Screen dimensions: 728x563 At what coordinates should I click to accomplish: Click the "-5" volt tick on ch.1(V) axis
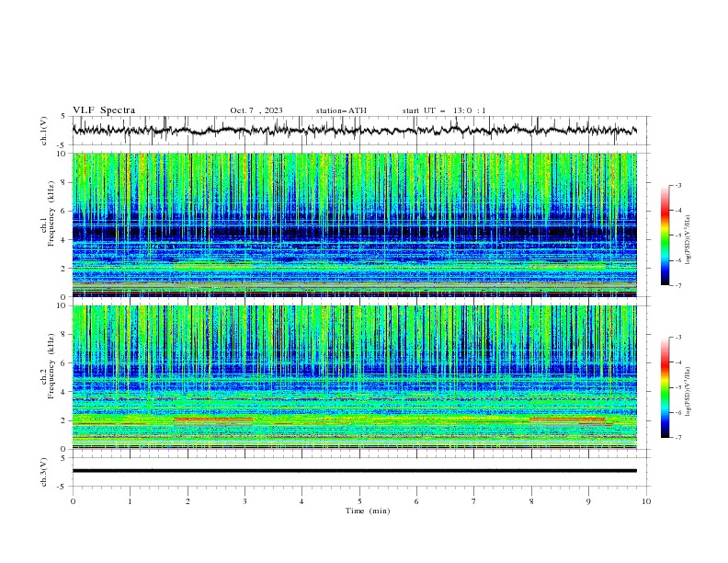click(x=63, y=145)
